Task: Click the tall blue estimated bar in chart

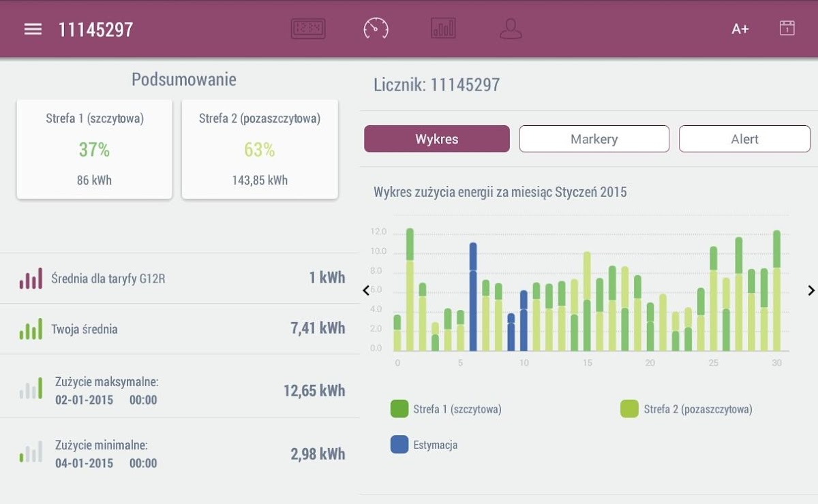Action: [473, 297]
